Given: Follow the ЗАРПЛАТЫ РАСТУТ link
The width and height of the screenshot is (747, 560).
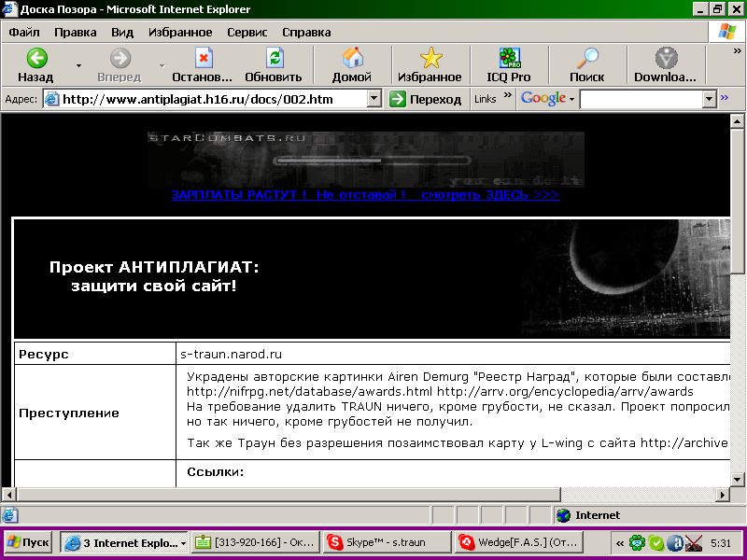Looking at the screenshot, I should click(x=365, y=195).
